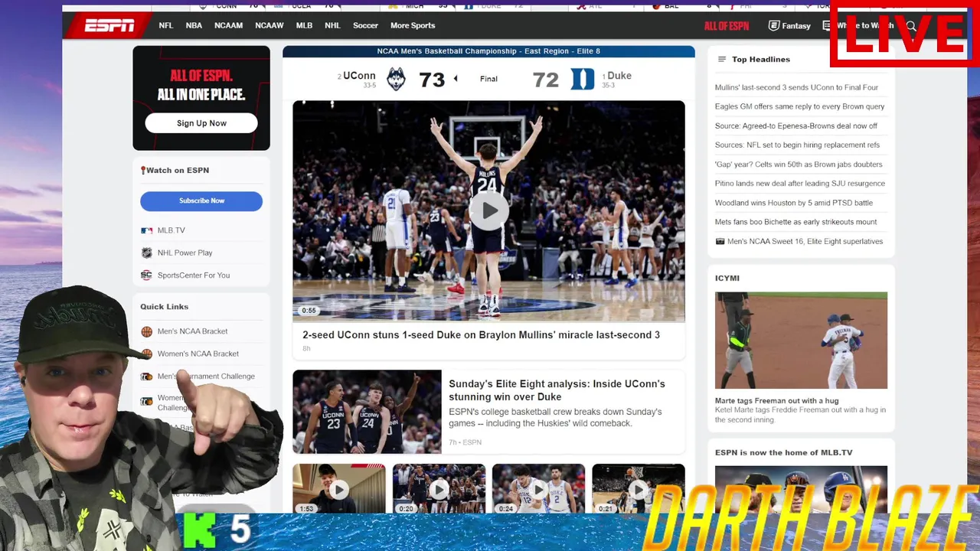This screenshot has width=980, height=551.
Task: Open the ICYMI Marte tags Freeman thumbnail
Action: [x=801, y=341]
